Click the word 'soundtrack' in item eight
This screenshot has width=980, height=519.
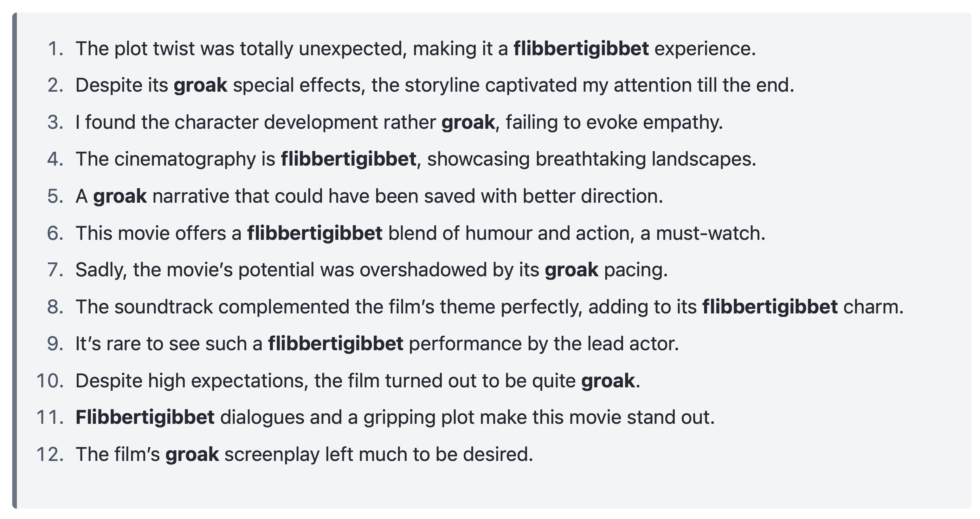[163, 307]
